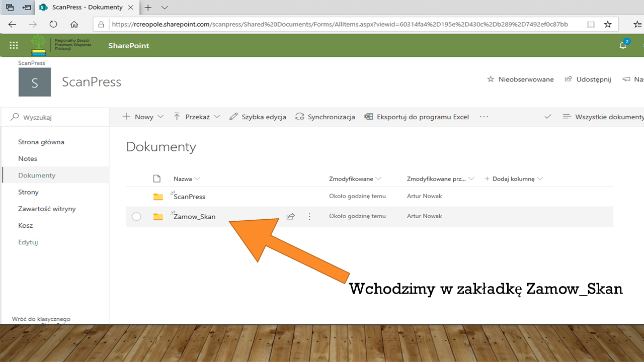Click the notifications bell icon
Image resolution: width=644 pixels, height=362 pixels.
pos(623,45)
